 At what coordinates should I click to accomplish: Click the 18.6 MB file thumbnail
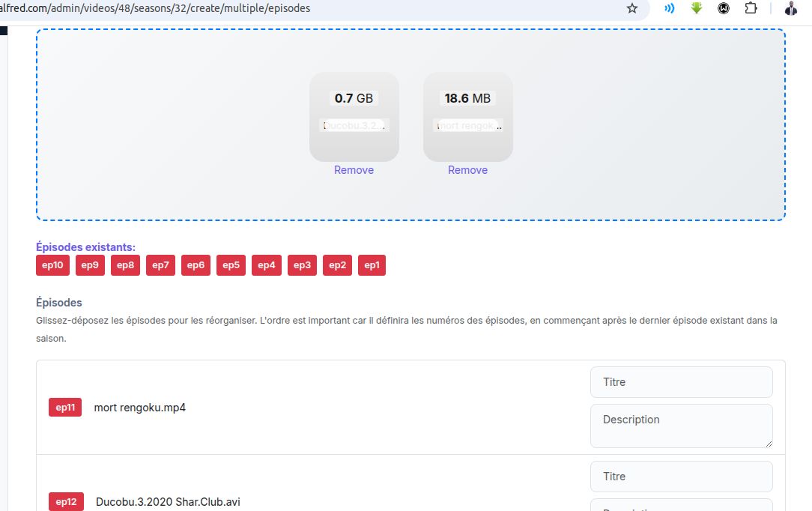pyautogui.click(x=467, y=116)
